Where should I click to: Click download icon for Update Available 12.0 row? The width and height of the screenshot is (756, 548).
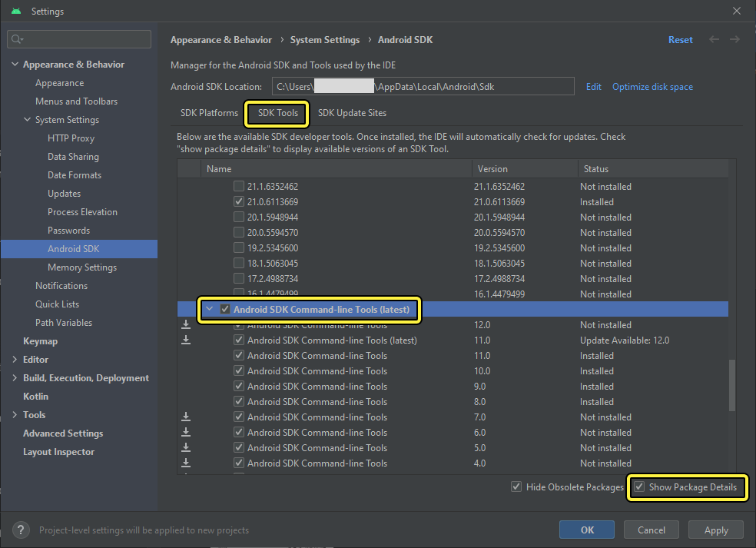[186, 340]
